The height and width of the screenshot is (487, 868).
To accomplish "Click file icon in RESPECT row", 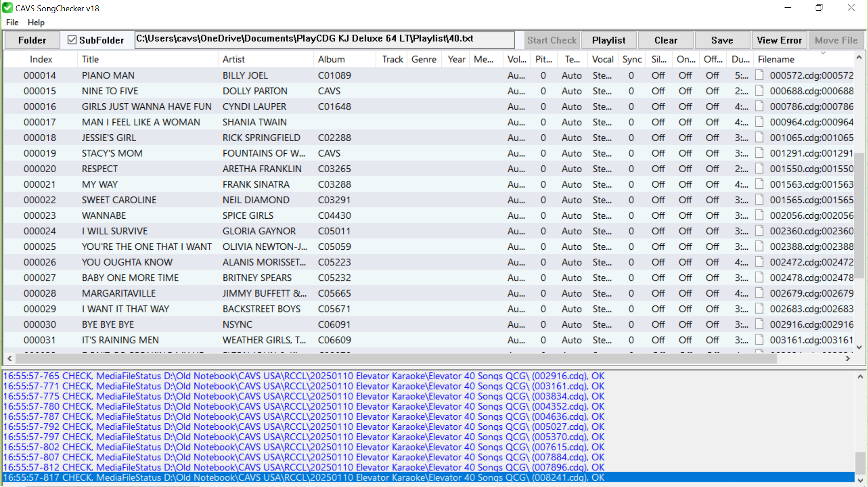I will click(x=759, y=169).
